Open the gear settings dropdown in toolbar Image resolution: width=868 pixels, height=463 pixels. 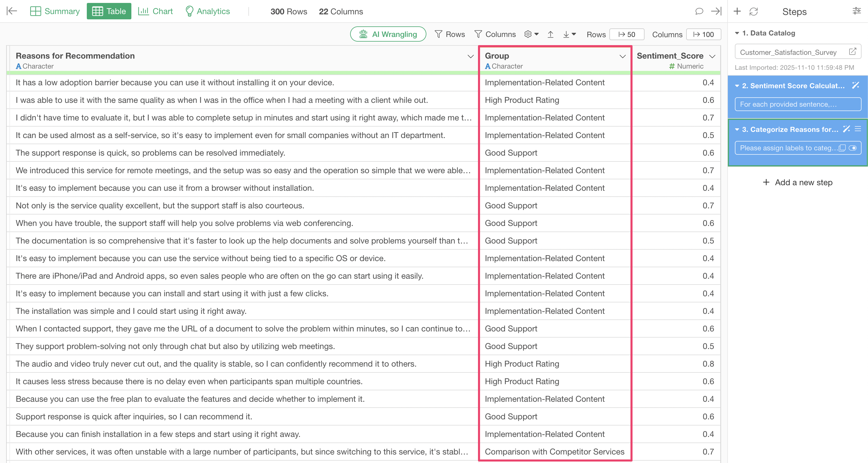pos(531,34)
